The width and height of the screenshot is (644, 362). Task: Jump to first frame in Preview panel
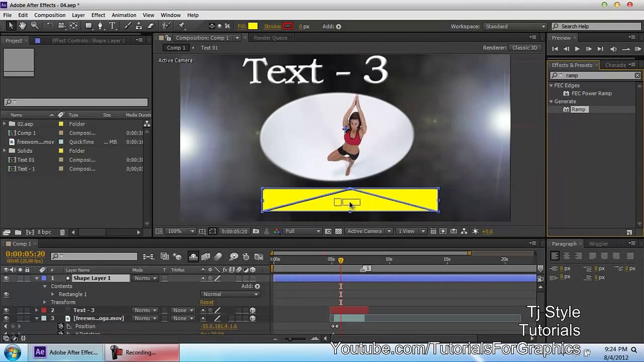[x=555, y=49]
